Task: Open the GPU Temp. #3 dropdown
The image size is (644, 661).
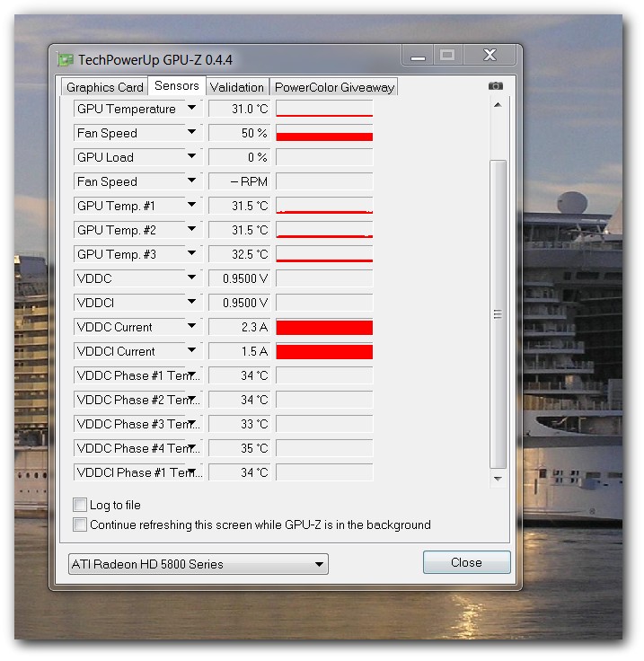Action: [192, 254]
